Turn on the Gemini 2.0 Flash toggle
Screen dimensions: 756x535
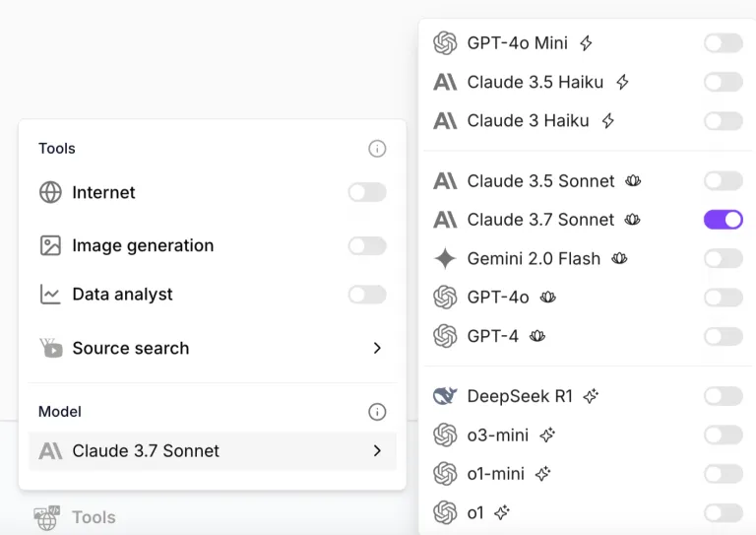click(x=724, y=258)
